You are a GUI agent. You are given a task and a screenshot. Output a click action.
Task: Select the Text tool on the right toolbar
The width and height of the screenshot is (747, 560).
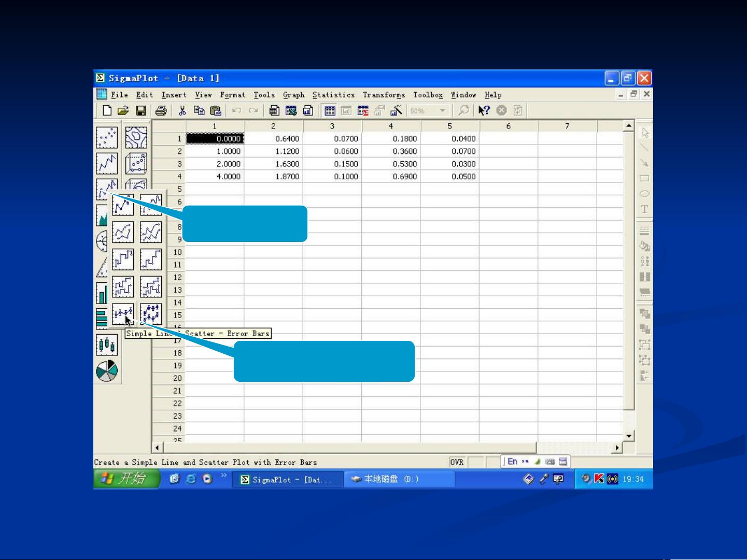pyautogui.click(x=644, y=209)
